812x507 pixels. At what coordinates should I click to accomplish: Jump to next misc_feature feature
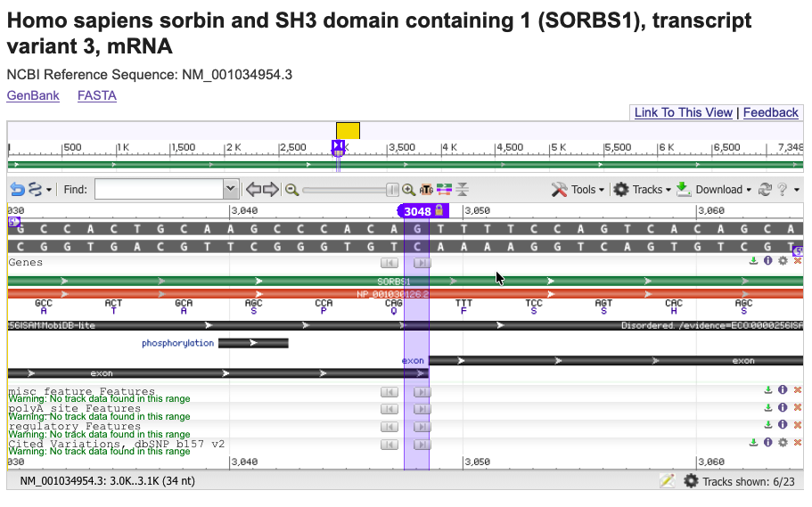click(422, 393)
